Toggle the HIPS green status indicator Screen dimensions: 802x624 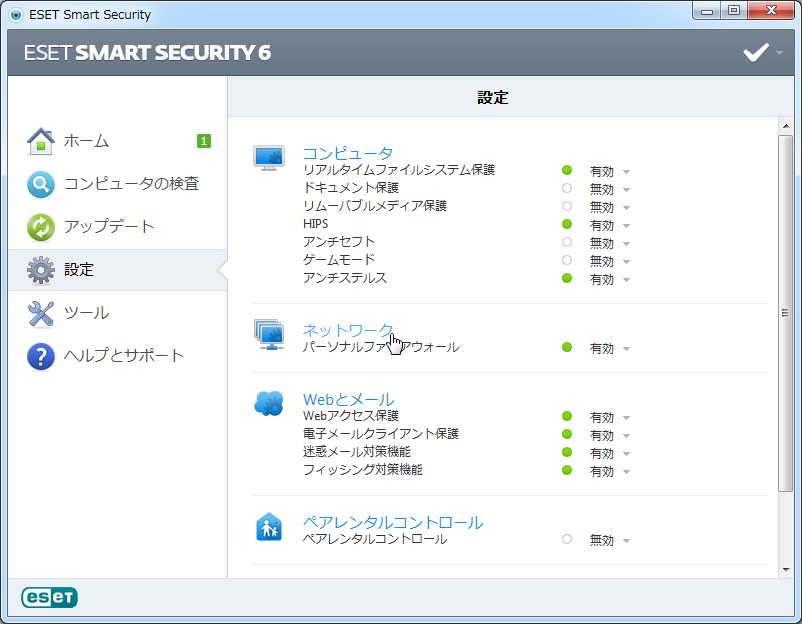coord(567,224)
